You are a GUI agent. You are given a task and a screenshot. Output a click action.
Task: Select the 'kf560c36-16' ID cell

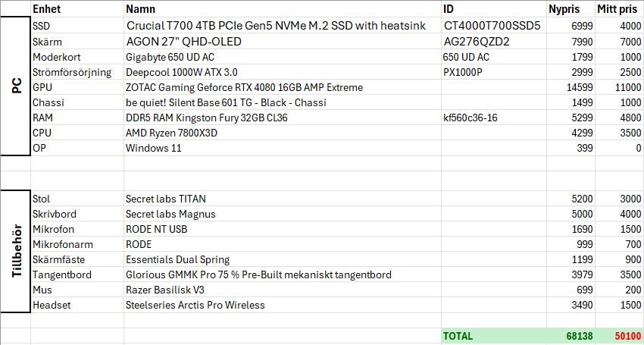click(494, 118)
